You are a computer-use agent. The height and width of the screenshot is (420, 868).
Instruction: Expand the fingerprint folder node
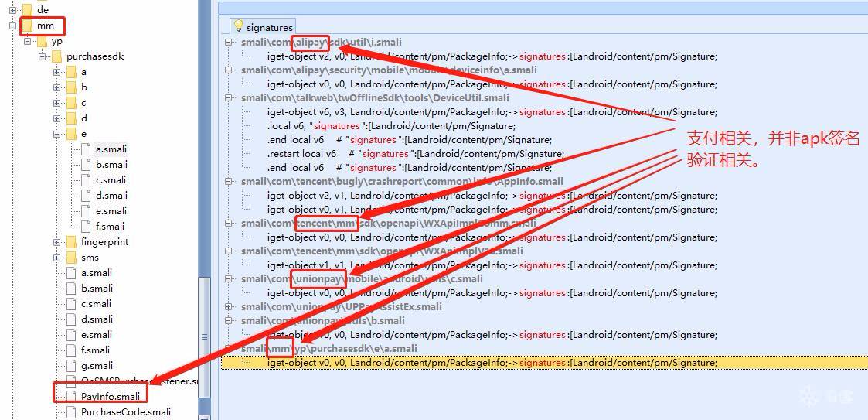(x=56, y=242)
